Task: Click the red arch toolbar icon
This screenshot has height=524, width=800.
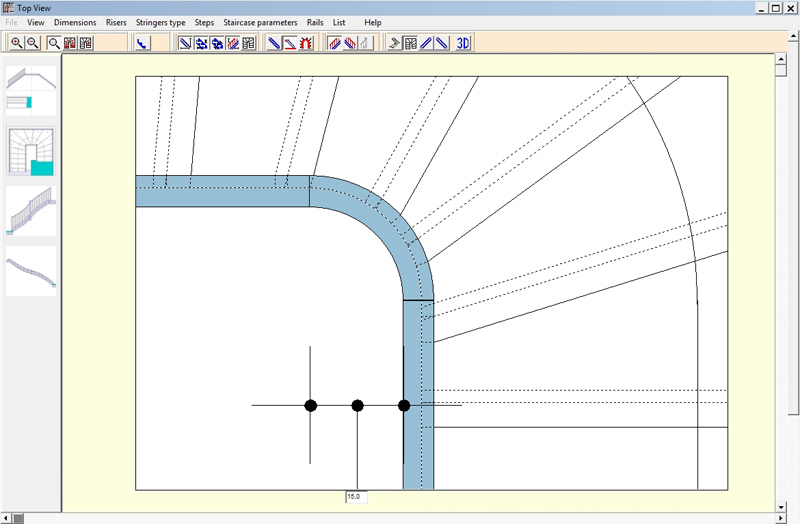Action: 307,43
